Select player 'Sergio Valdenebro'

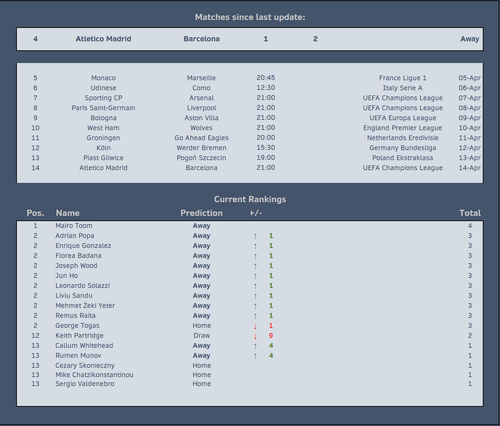84,384
